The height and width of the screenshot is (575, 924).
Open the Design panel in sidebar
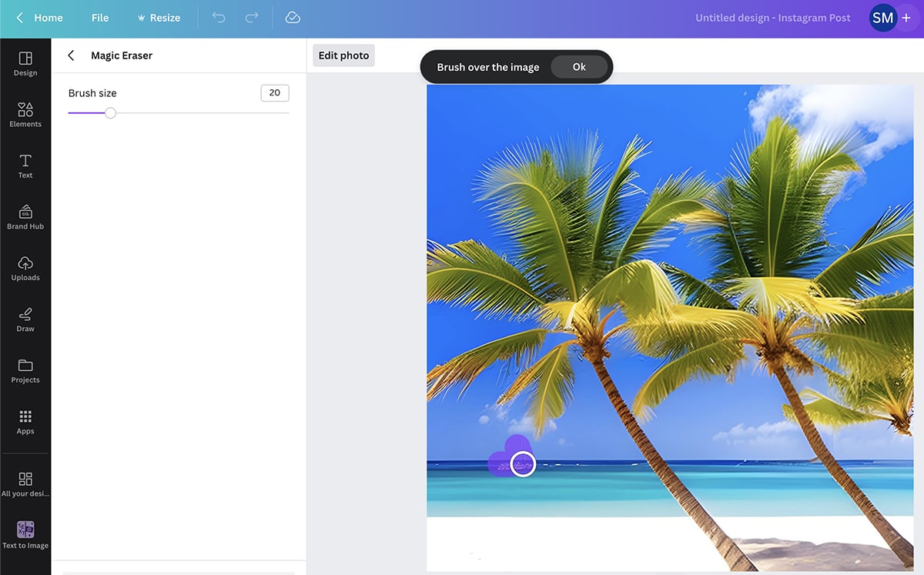click(x=25, y=63)
